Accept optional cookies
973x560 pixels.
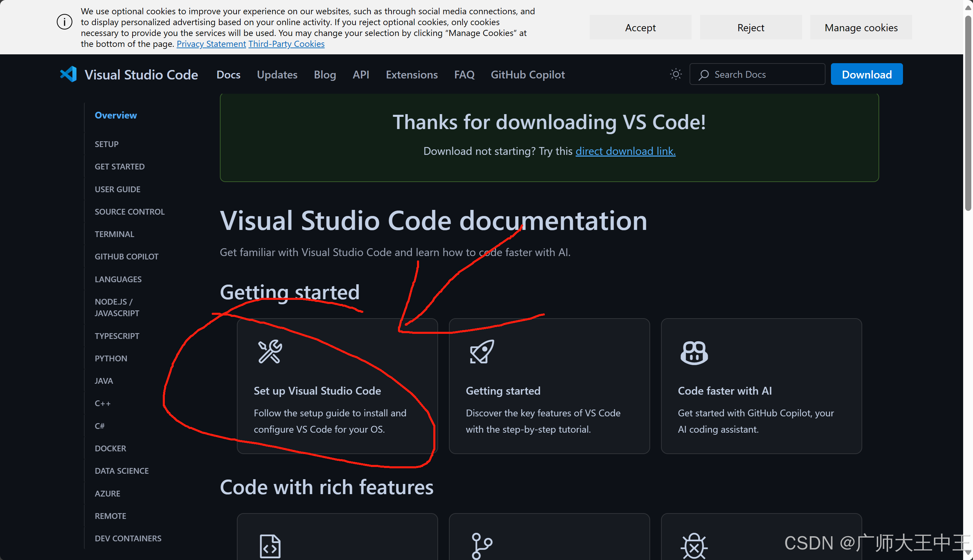[x=640, y=27]
